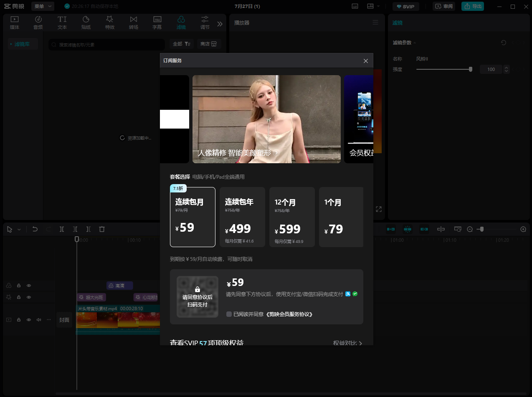532x397 pixels.
Task: Click the 审阅 review button
Action: click(444, 6)
